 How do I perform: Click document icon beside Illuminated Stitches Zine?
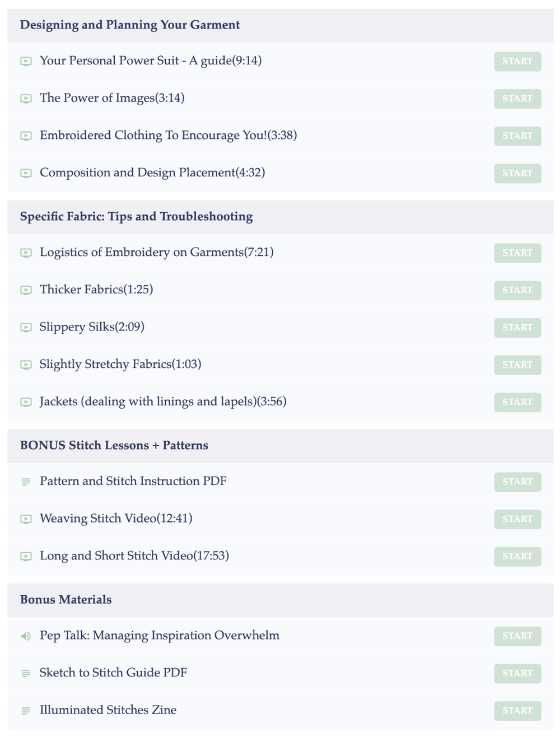26,711
